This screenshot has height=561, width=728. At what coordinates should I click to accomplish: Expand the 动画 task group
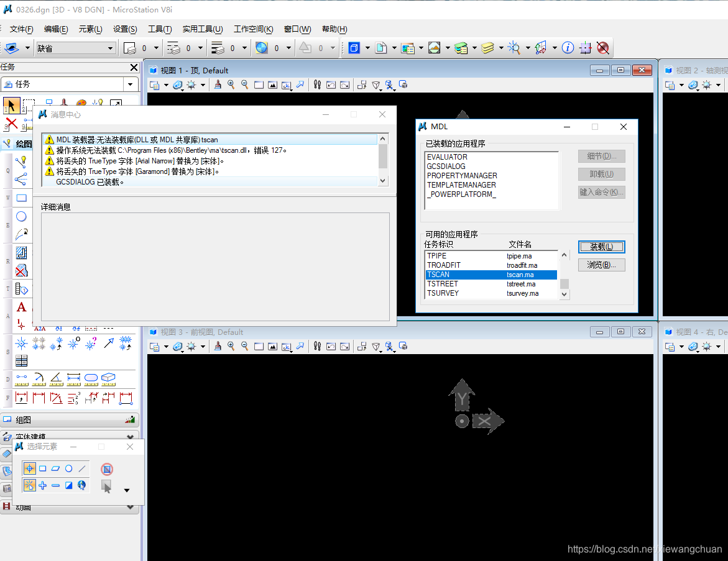[x=130, y=507]
